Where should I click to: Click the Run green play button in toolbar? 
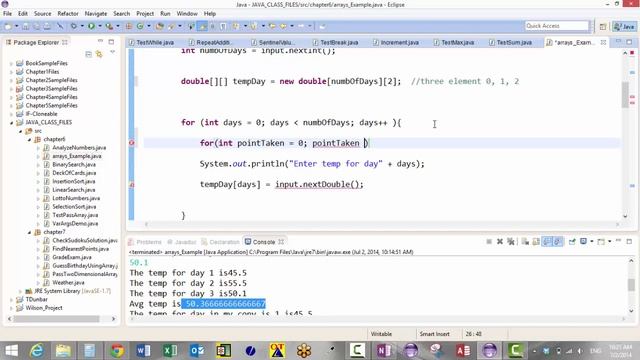[x=91, y=26]
